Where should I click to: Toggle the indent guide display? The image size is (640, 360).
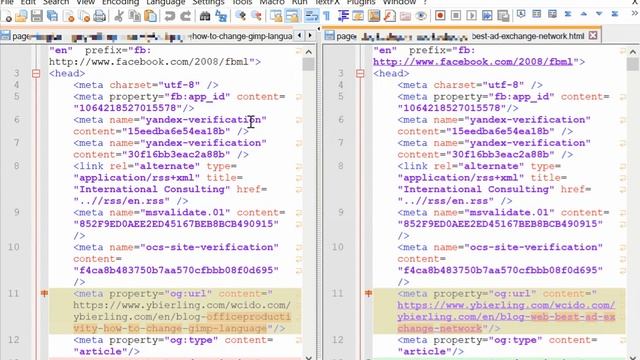343,16
